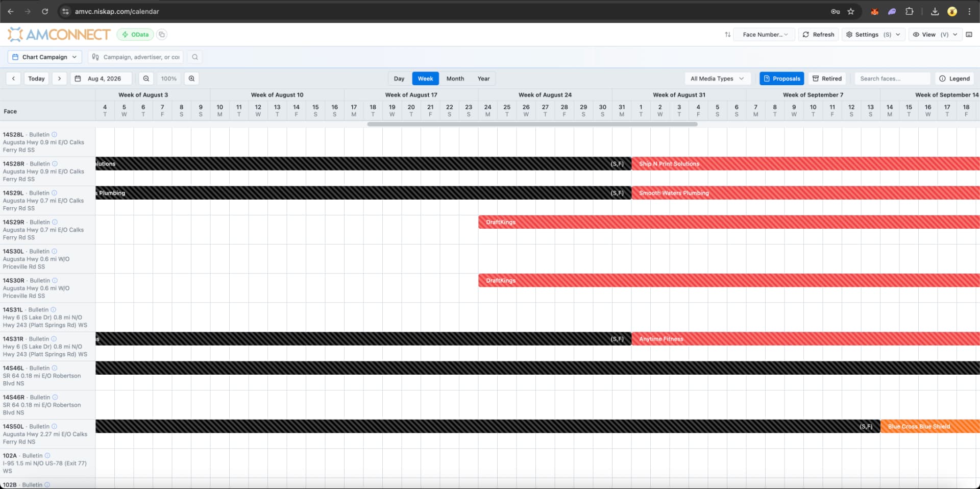Select the Anytime Fitness red booking
Image resolution: width=980 pixels, height=489 pixels.
click(x=805, y=339)
